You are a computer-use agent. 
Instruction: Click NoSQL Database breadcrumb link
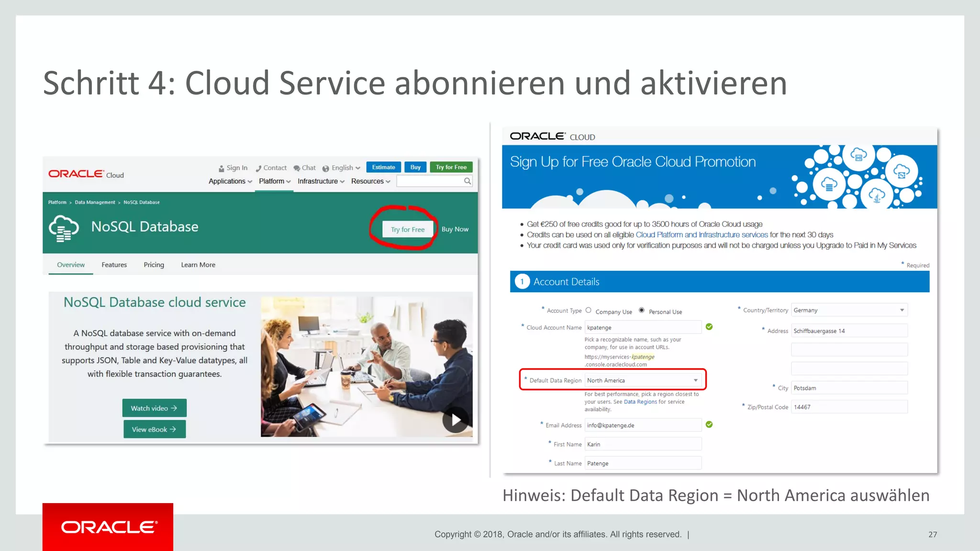142,202
